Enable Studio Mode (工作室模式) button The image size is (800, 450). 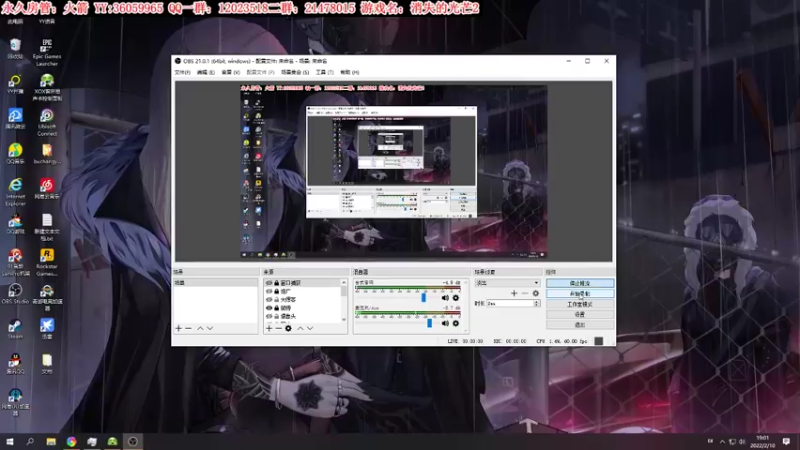click(x=580, y=304)
